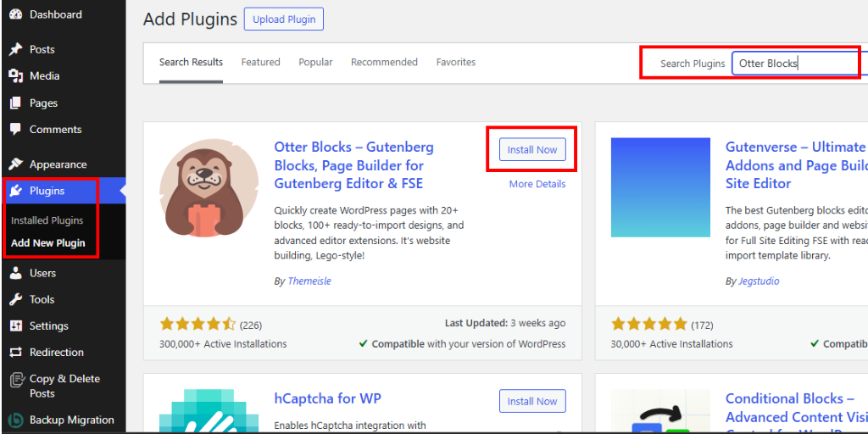Viewport: 868px width, 434px height.
Task: Open hCaptcha for WP title link
Action: [328, 398]
